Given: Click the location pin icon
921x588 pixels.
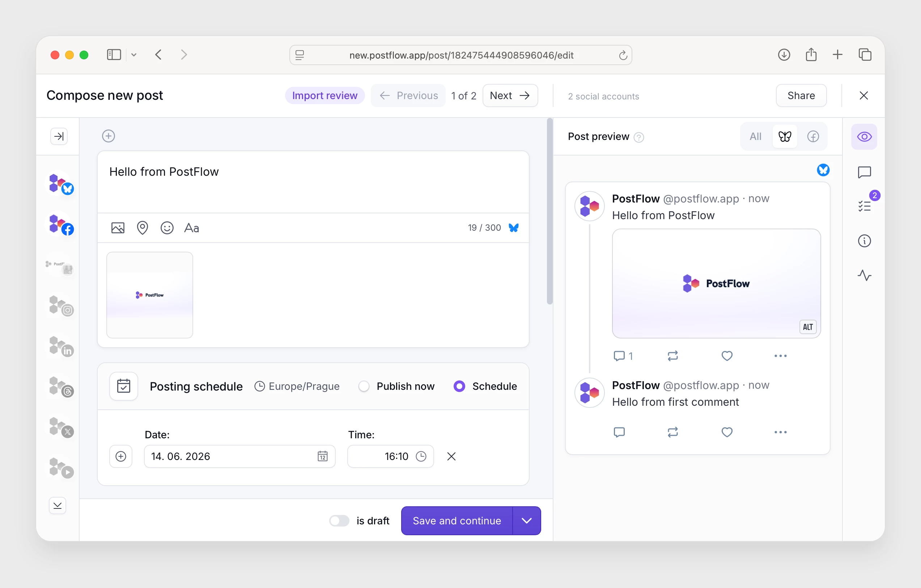Looking at the screenshot, I should tap(142, 228).
